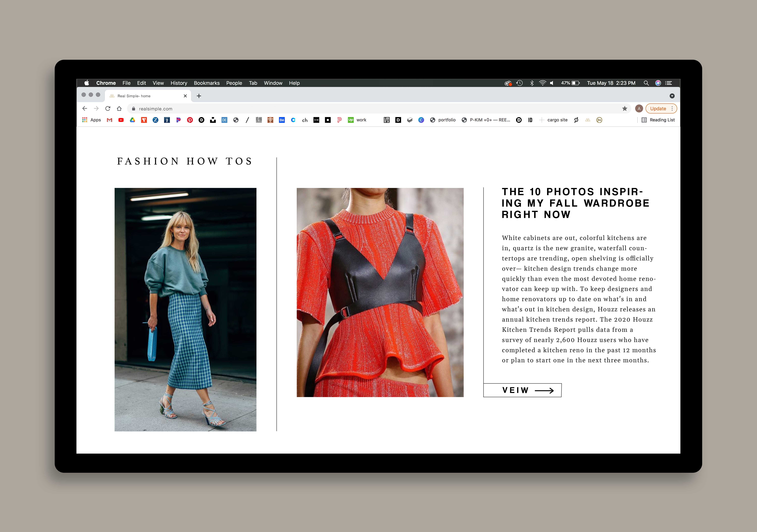Screen dimensions: 757x532
Task: Open the Apps grid shortcut
Action: pyautogui.click(x=92, y=120)
